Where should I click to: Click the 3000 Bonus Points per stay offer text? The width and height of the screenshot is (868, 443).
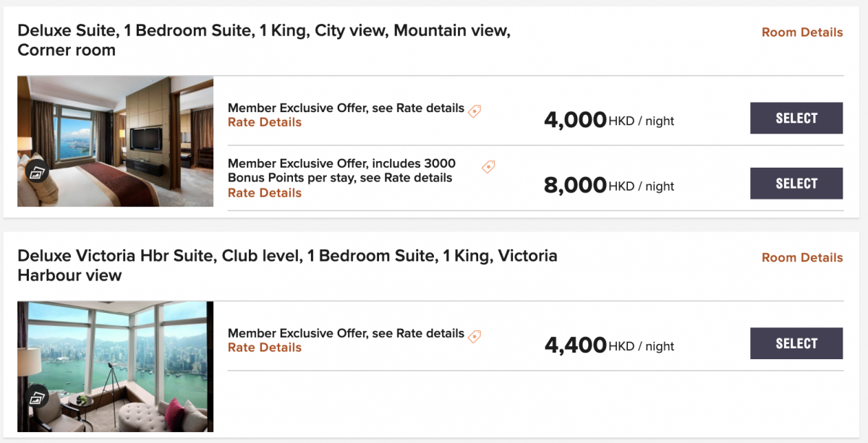(341, 171)
